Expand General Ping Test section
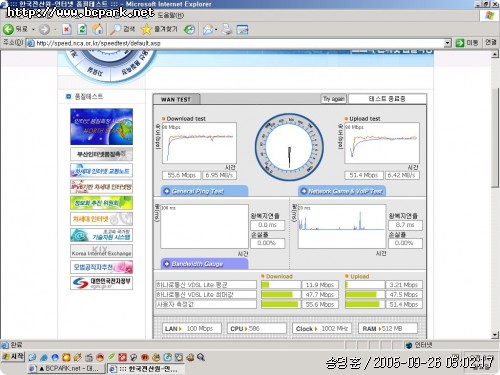Viewport: 500px width, 375px height. click(x=204, y=191)
